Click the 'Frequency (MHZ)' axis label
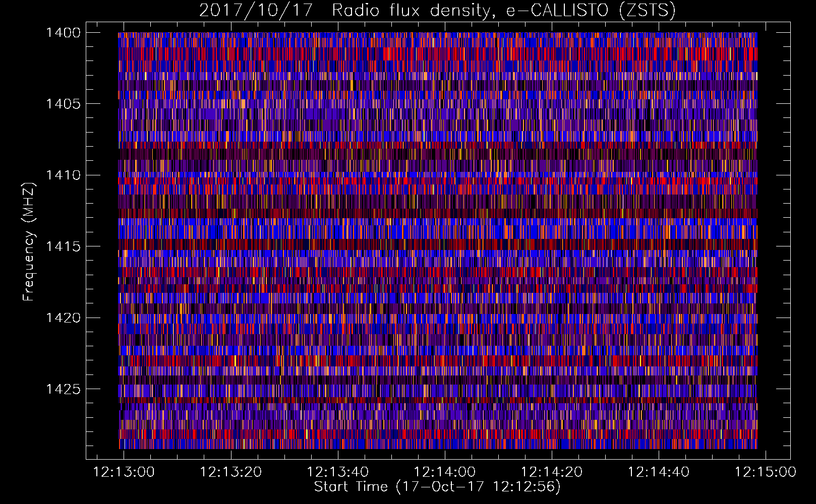Viewport: 816px width, 504px height. pyautogui.click(x=29, y=241)
